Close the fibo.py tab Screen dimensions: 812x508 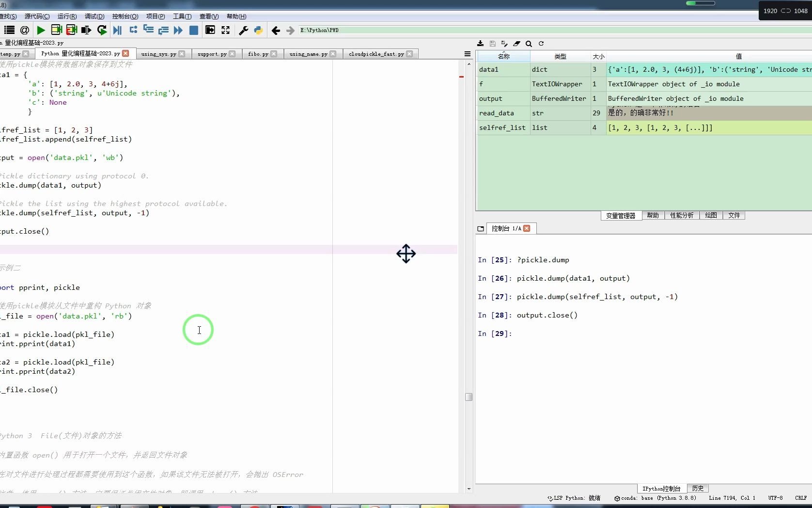tap(274, 54)
